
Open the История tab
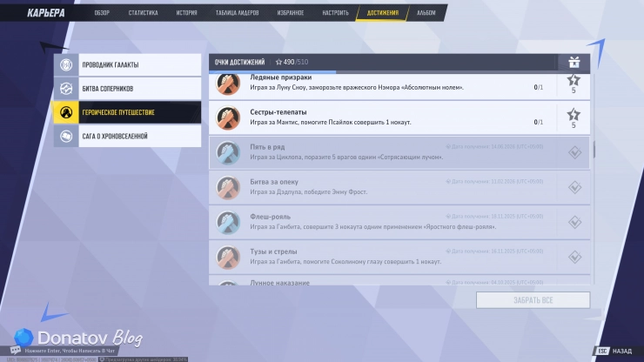[x=186, y=13]
